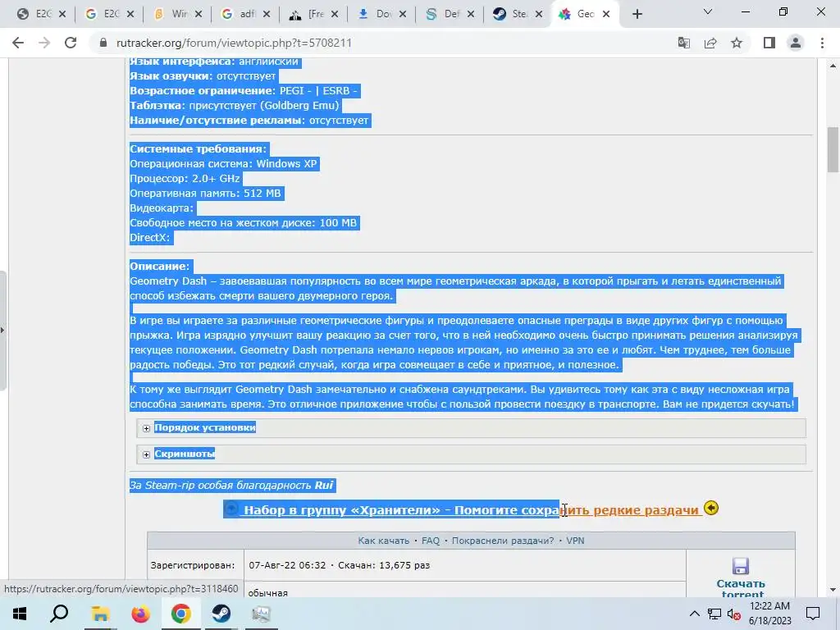Viewport: 840px width, 630px height.
Task: Open the Набор в группу «Хранители» link
Action: pos(472,510)
